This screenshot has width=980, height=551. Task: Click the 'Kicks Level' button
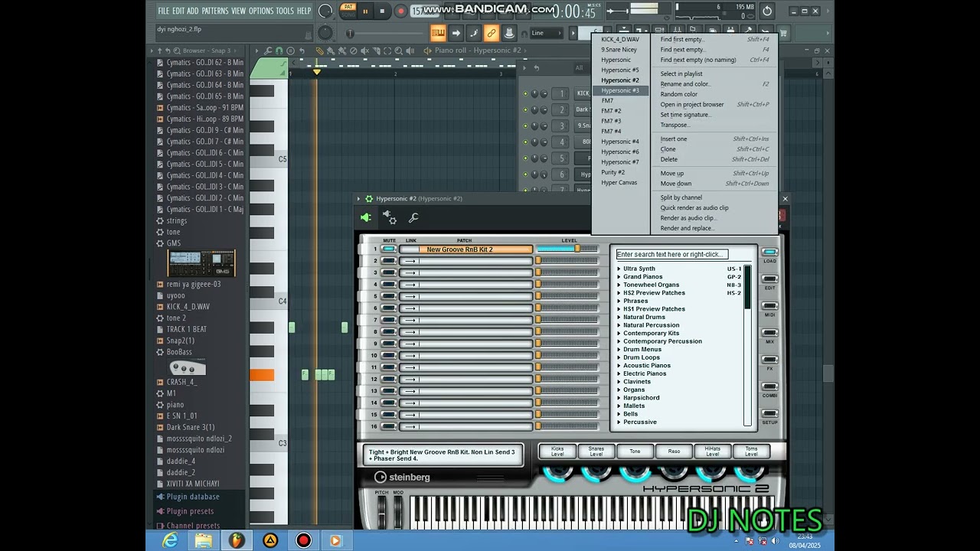557,452
